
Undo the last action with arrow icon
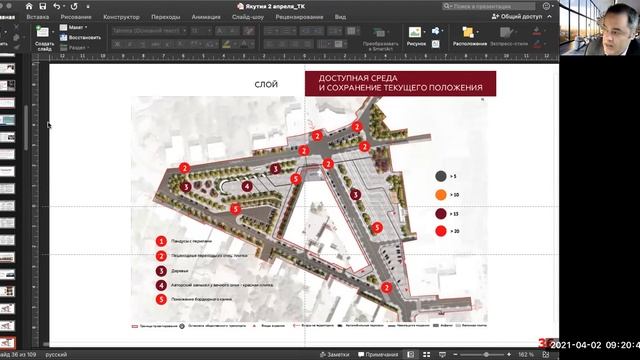pyautogui.click(x=57, y=6)
